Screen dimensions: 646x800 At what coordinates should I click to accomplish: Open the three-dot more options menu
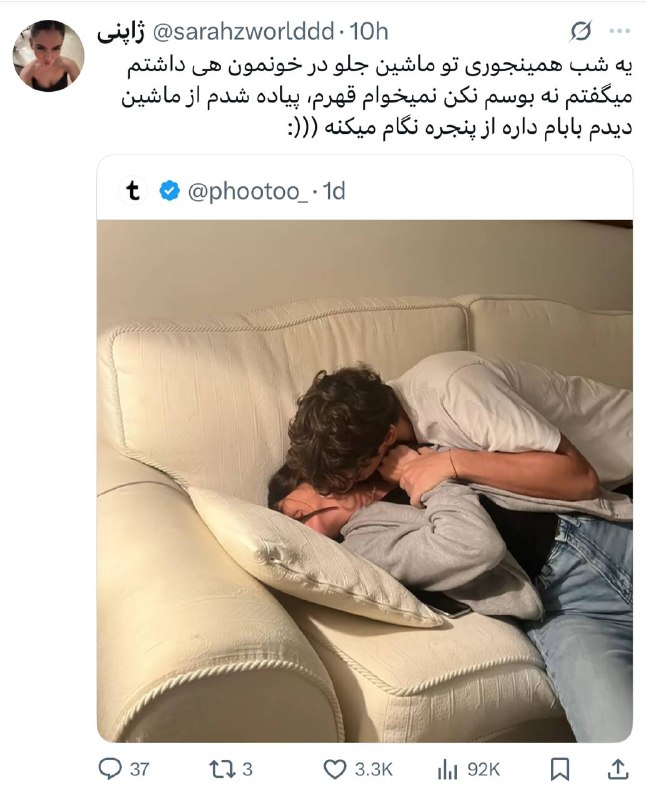(619, 31)
